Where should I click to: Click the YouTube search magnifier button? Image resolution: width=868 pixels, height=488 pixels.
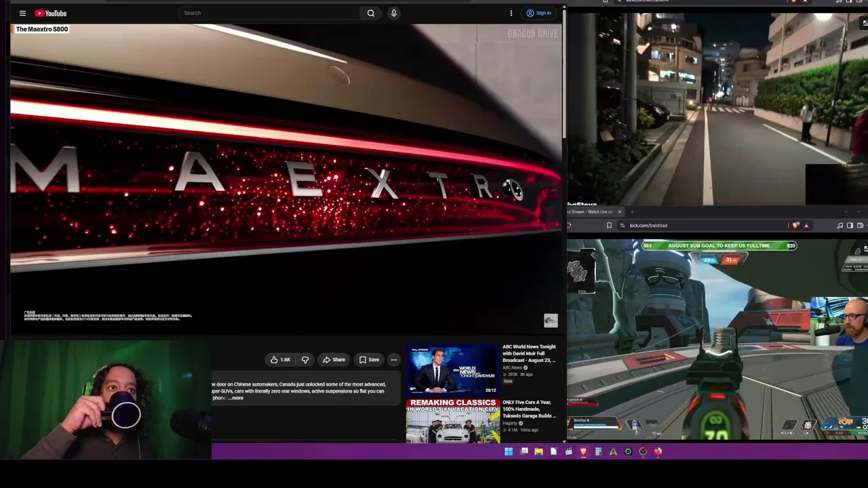pyautogui.click(x=371, y=13)
